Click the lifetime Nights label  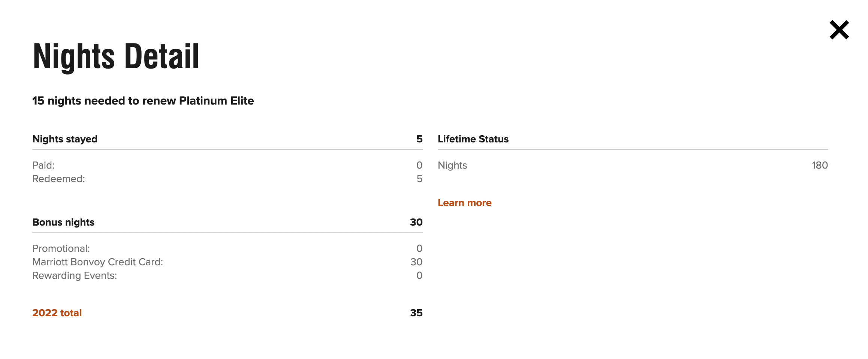(x=452, y=165)
